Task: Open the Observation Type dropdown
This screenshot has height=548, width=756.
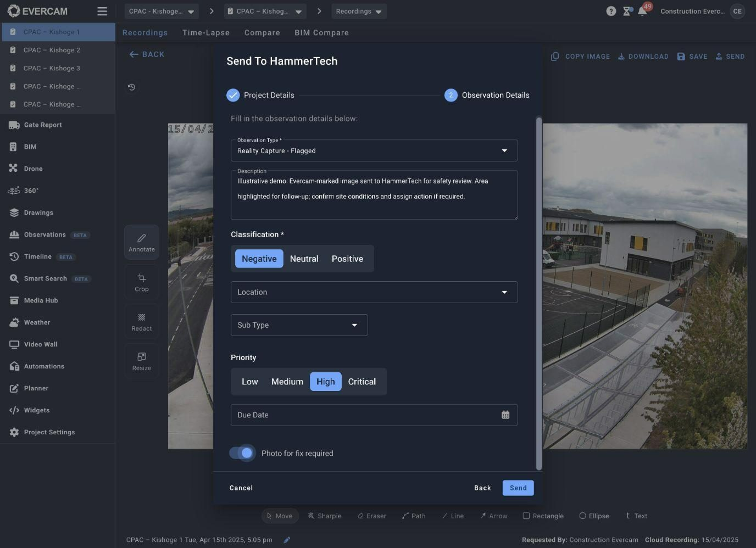Action: (374, 150)
